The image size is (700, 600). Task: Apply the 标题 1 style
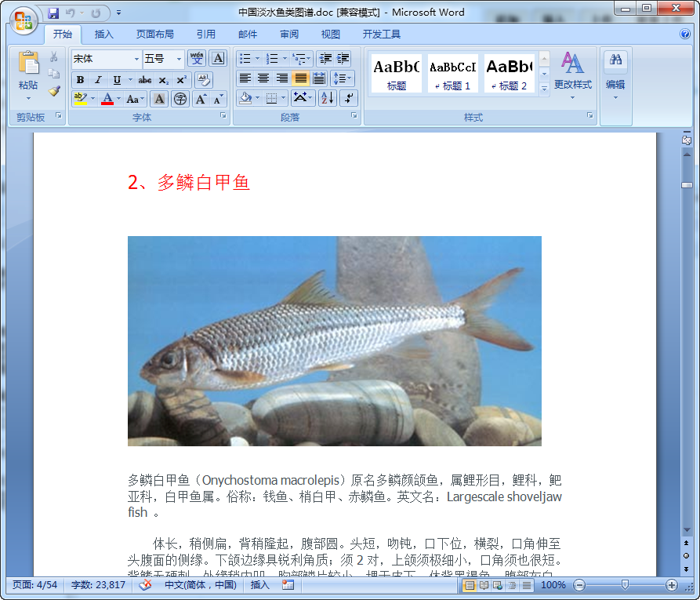point(452,73)
